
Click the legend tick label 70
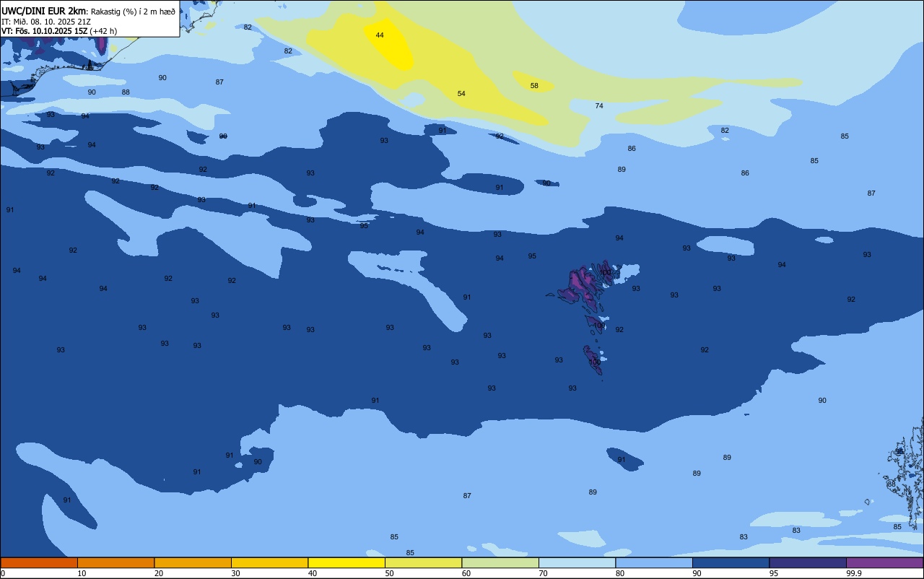point(543,573)
